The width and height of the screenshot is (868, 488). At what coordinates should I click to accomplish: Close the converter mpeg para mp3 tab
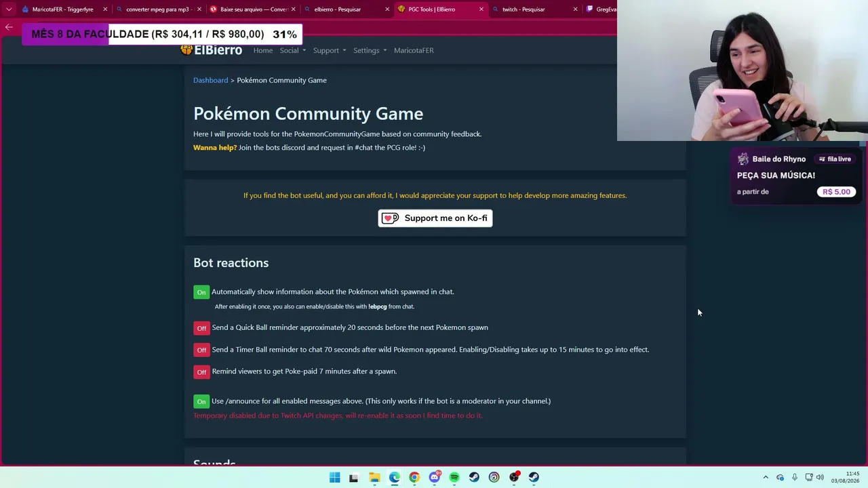click(199, 9)
